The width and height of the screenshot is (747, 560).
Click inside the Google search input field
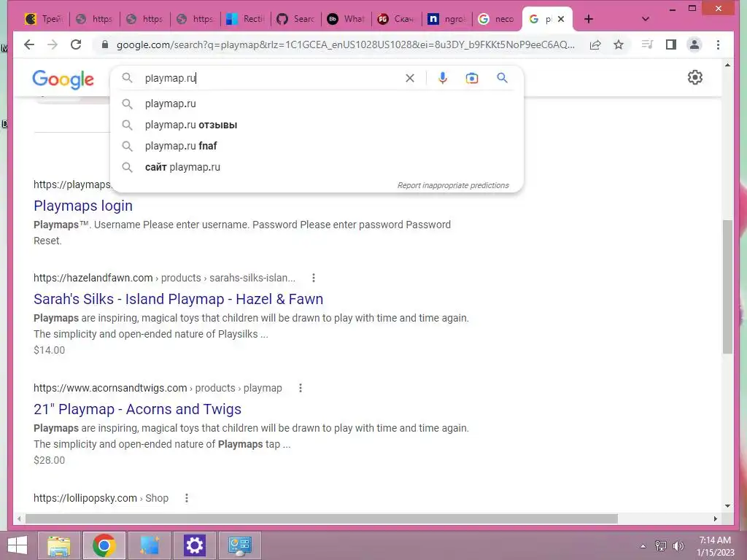pyautogui.click(x=271, y=78)
